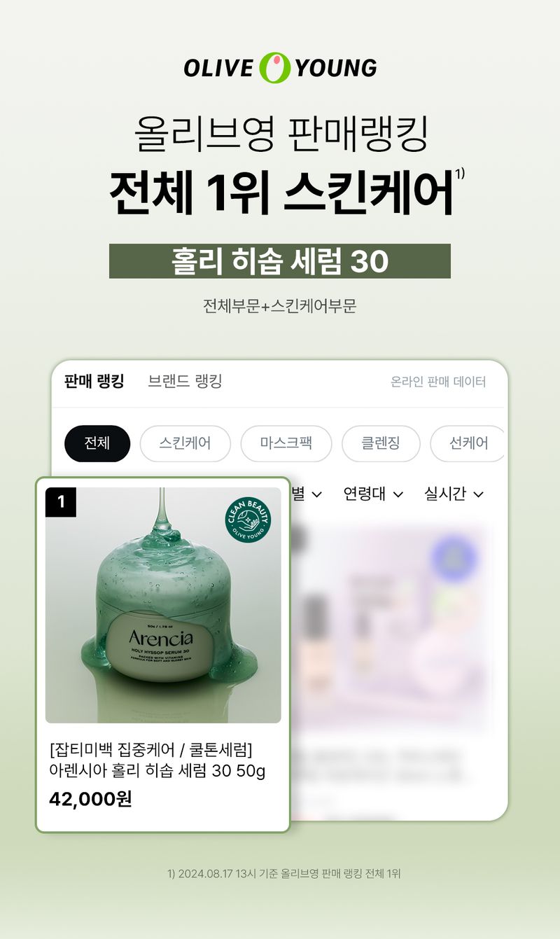The width and height of the screenshot is (560, 939).
Task: Open the 판매 랭킹 tab
Action: click(94, 382)
